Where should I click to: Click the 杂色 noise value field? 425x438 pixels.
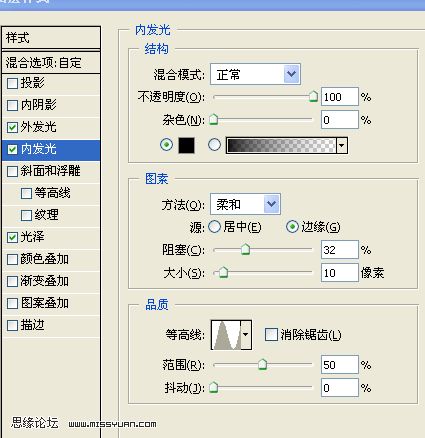click(340, 120)
